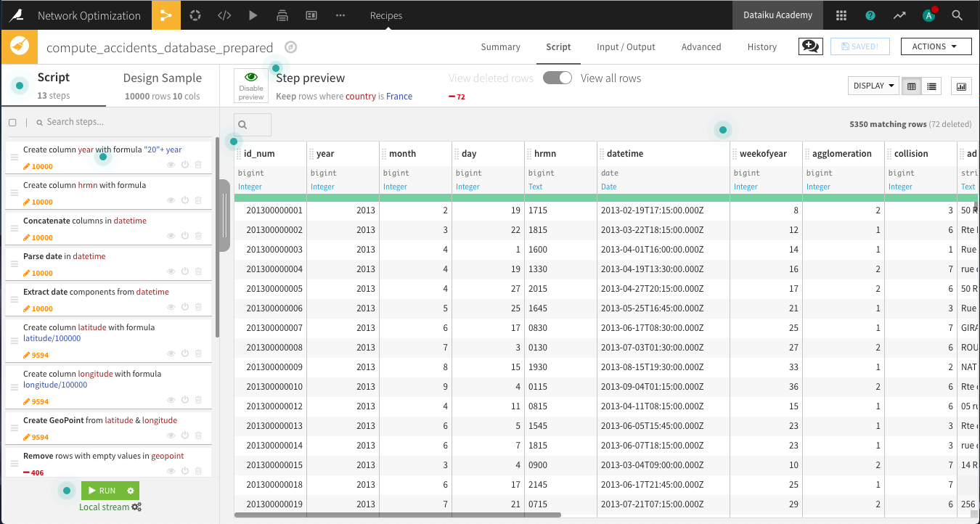980x524 pixels.
Task: Expand the ACTIONS dropdown menu
Action: [936, 46]
